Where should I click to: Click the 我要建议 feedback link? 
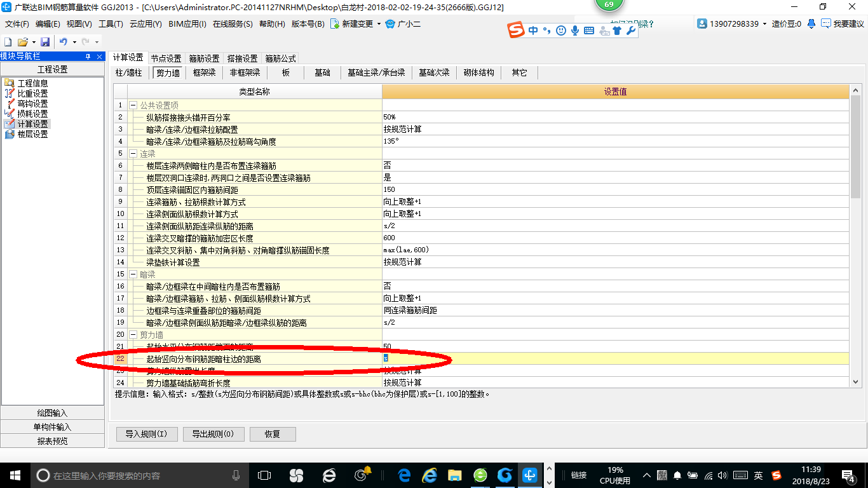tap(843, 24)
